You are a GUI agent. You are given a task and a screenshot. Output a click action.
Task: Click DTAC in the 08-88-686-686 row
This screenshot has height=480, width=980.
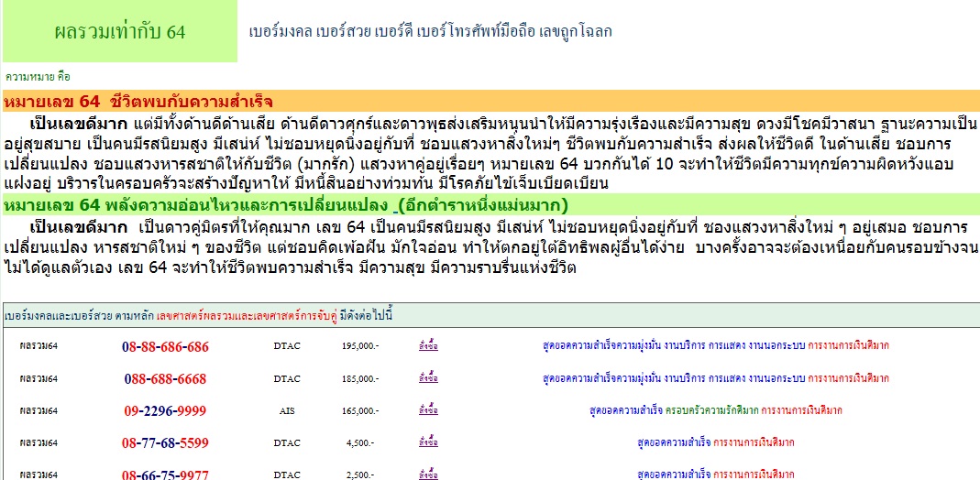pyautogui.click(x=287, y=345)
